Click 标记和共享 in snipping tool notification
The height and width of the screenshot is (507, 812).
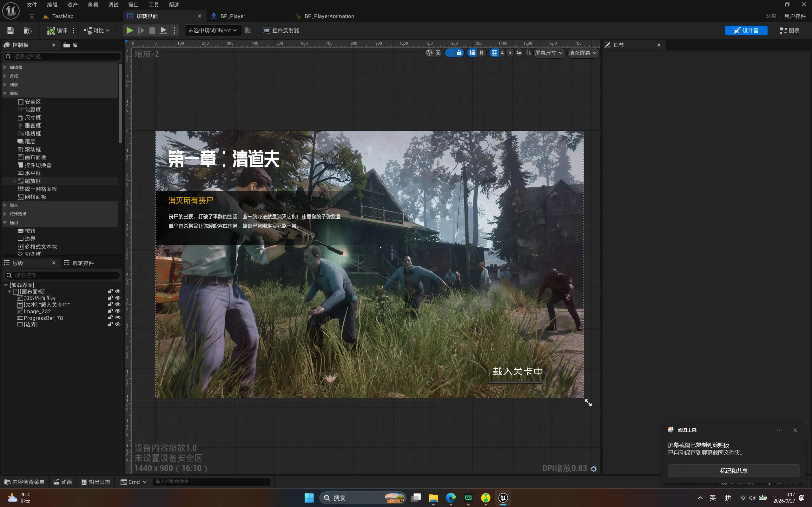click(x=734, y=471)
